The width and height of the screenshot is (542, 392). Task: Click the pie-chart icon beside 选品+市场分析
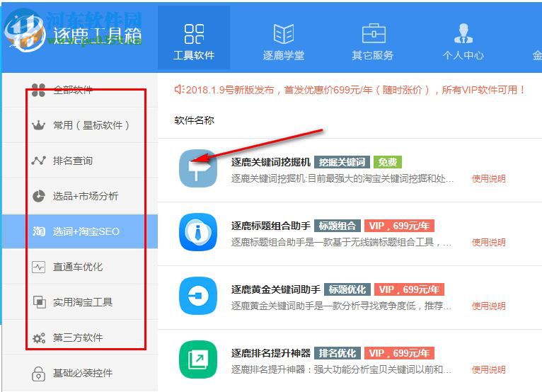tap(39, 196)
